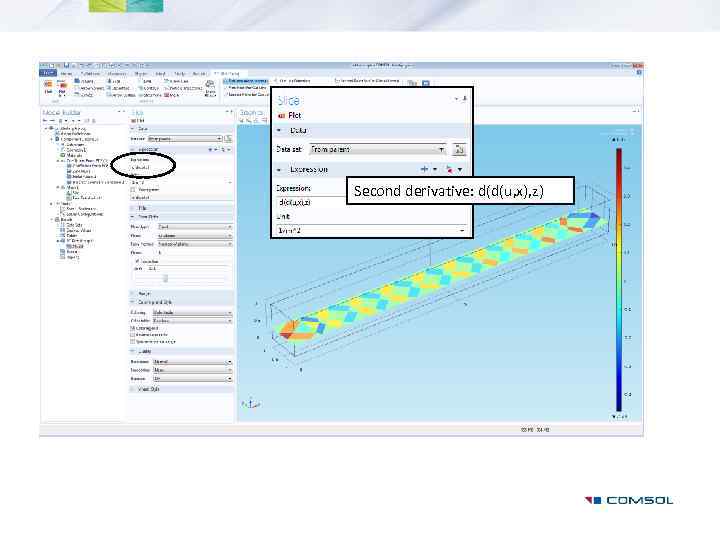Image resolution: width=720 pixels, height=540 pixels.
Task: Click the last icon in the Graphics toolbar
Action: point(265,121)
